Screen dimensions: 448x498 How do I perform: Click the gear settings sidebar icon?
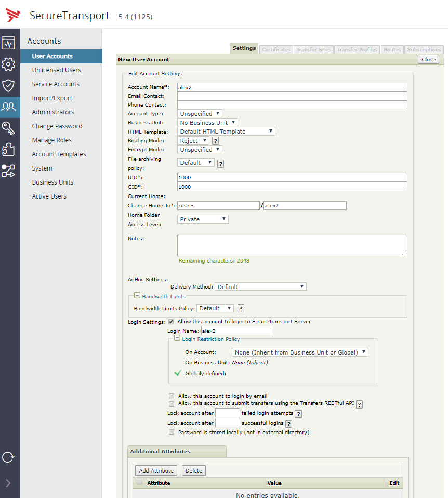8,64
